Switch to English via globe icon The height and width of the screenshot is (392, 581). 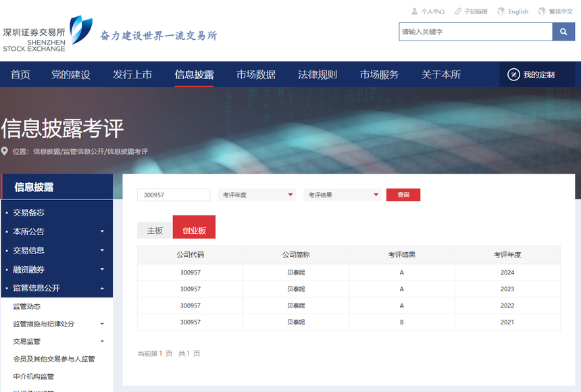click(501, 11)
